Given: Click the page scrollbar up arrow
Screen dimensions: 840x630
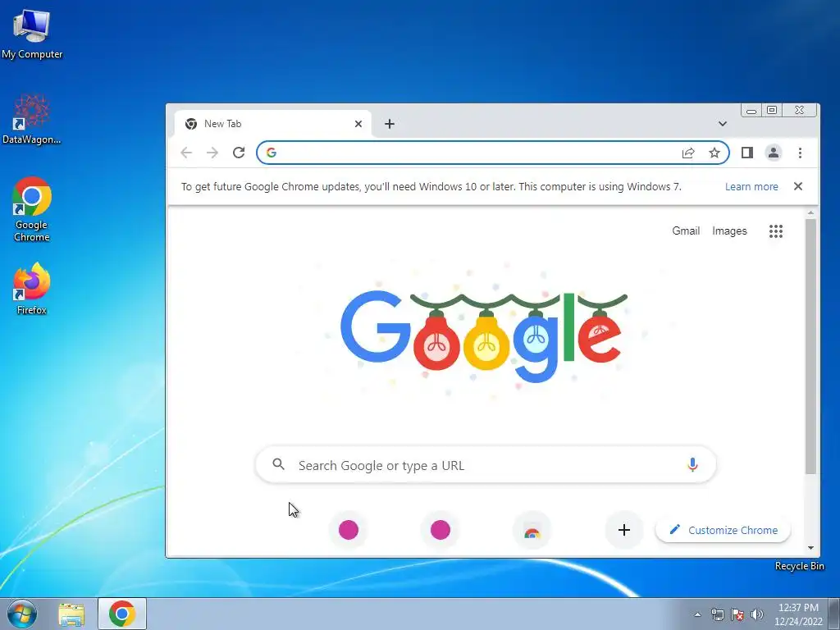Looking at the screenshot, I should (x=810, y=212).
